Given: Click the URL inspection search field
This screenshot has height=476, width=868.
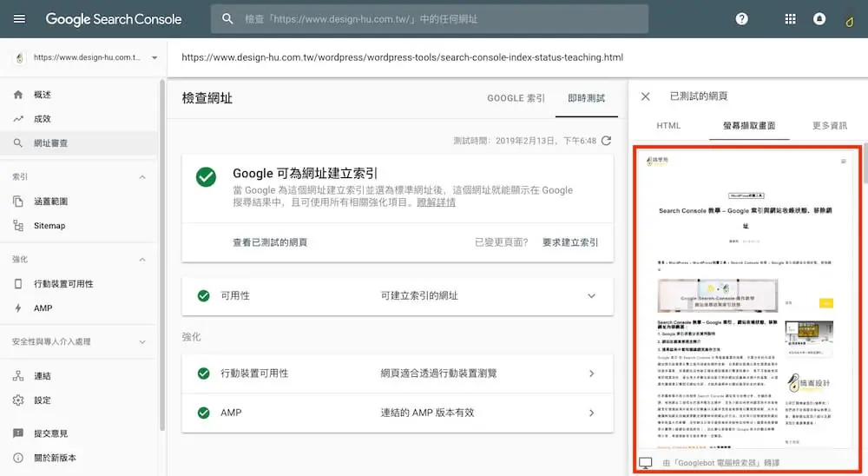Looking at the screenshot, I should click(430, 19).
